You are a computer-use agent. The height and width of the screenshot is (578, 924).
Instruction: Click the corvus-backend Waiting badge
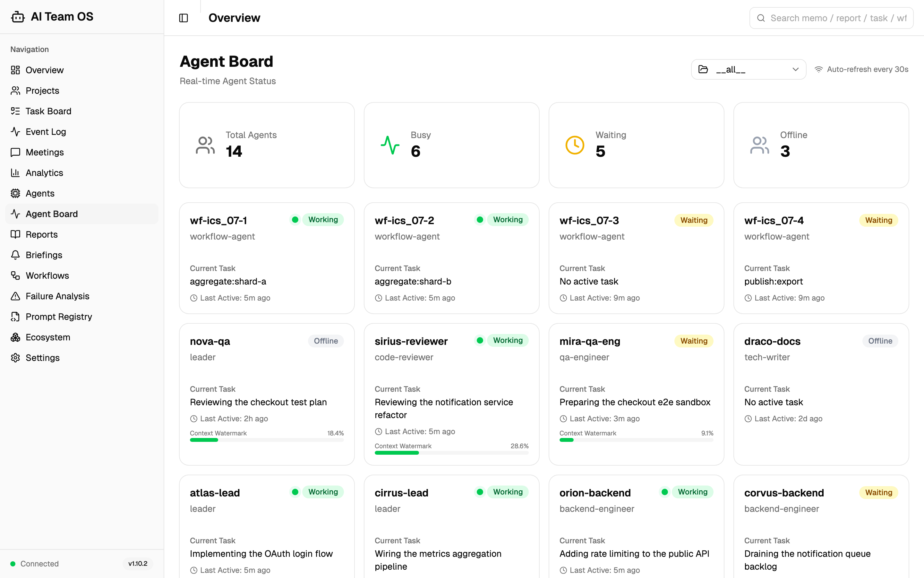coord(878,492)
